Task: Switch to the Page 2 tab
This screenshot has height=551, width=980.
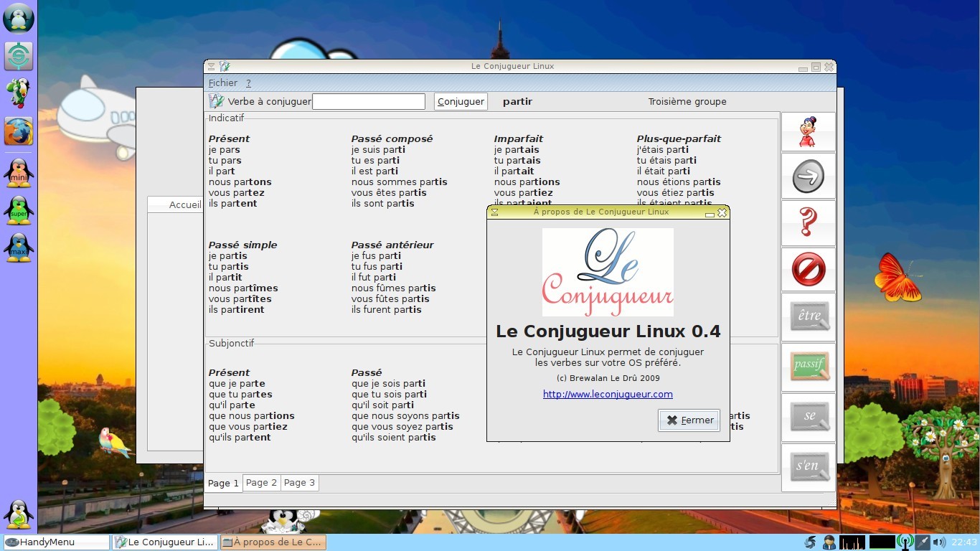Action: 261,483
